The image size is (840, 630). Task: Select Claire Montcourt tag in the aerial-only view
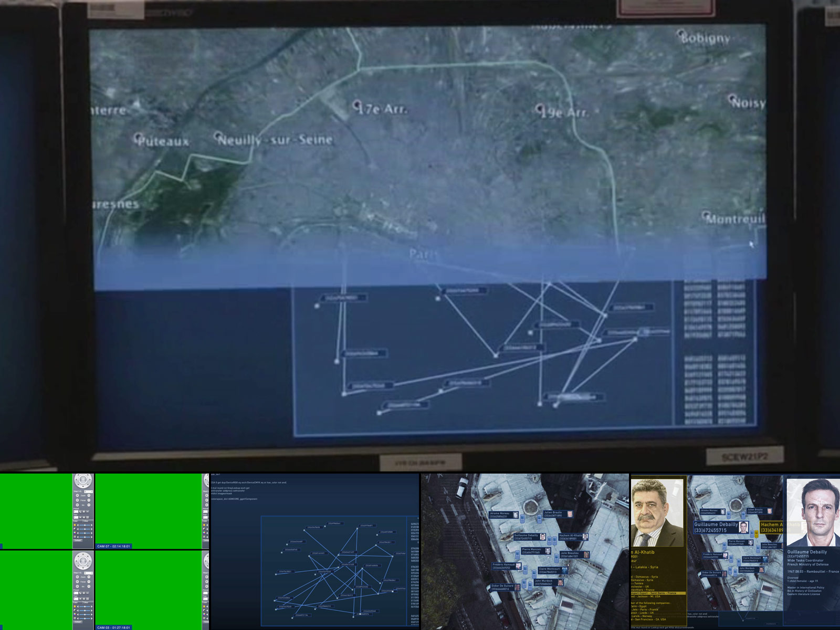pyautogui.click(x=553, y=570)
